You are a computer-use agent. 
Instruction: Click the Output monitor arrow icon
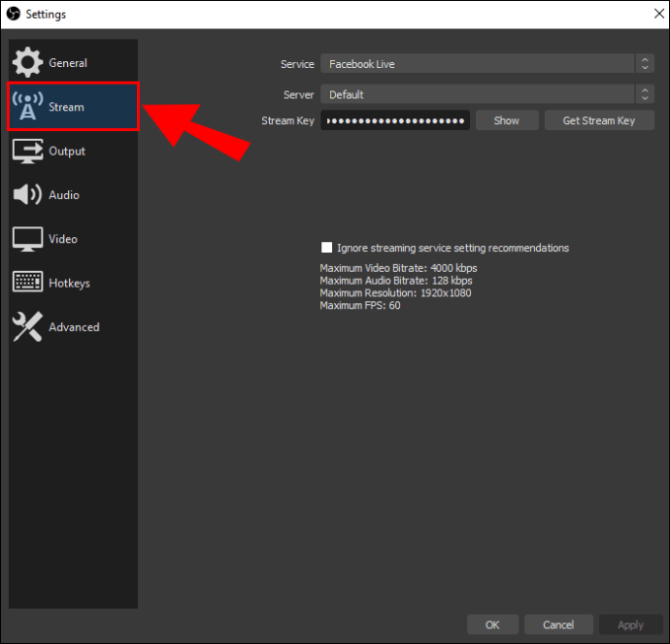pyautogui.click(x=27, y=151)
